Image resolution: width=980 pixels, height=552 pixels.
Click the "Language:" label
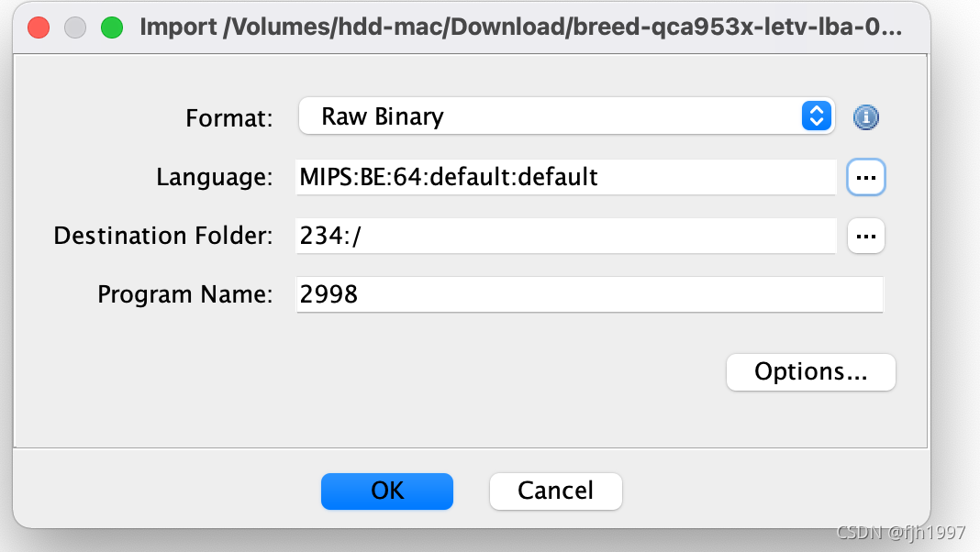click(215, 177)
